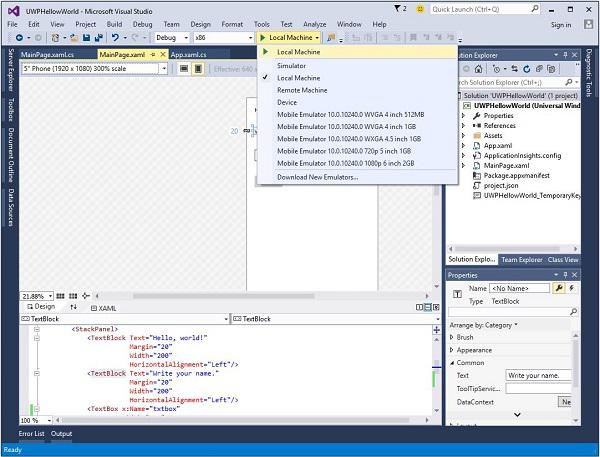Click the event handlers lightning icon
This screenshot has height=457, width=600.
572,287
